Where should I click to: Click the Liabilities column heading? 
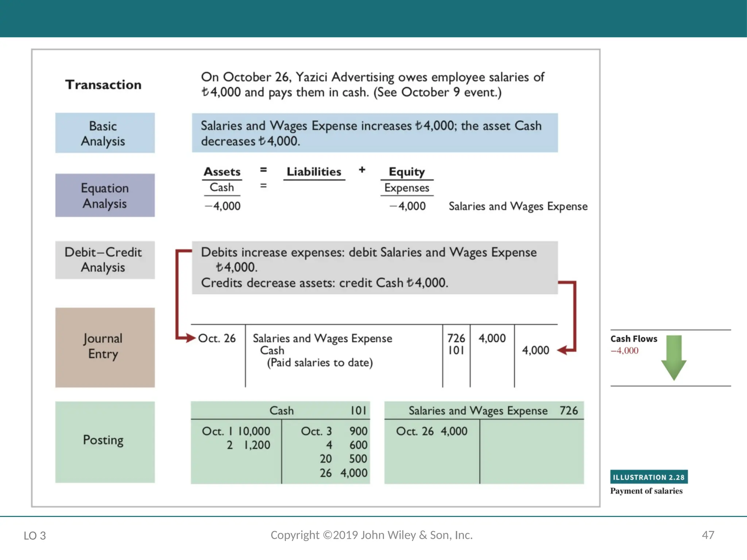pyautogui.click(x=314, y=172)
